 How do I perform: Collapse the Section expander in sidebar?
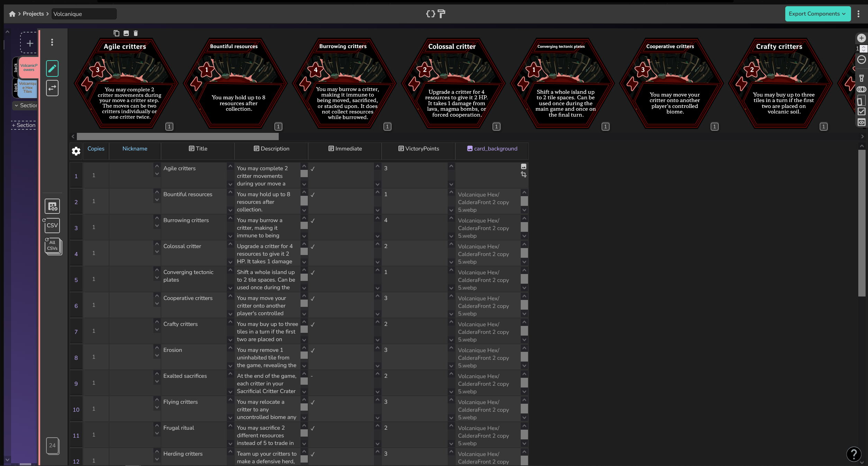[16, 106]
